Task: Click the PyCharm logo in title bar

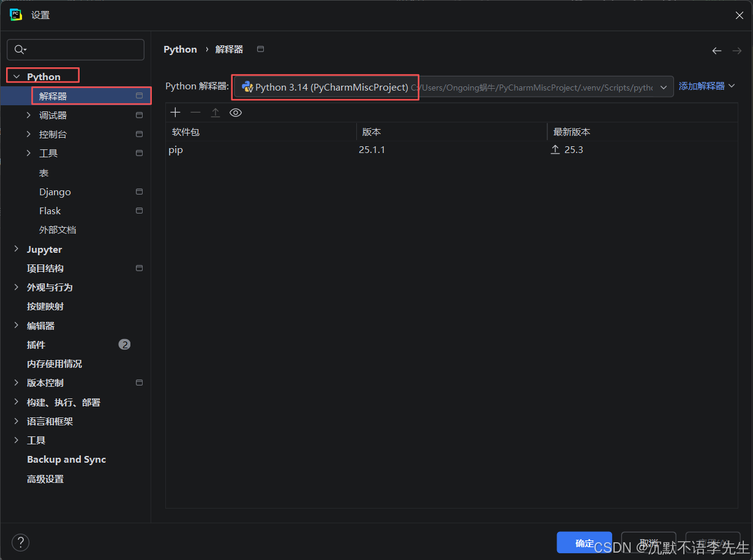Action: 16,15
